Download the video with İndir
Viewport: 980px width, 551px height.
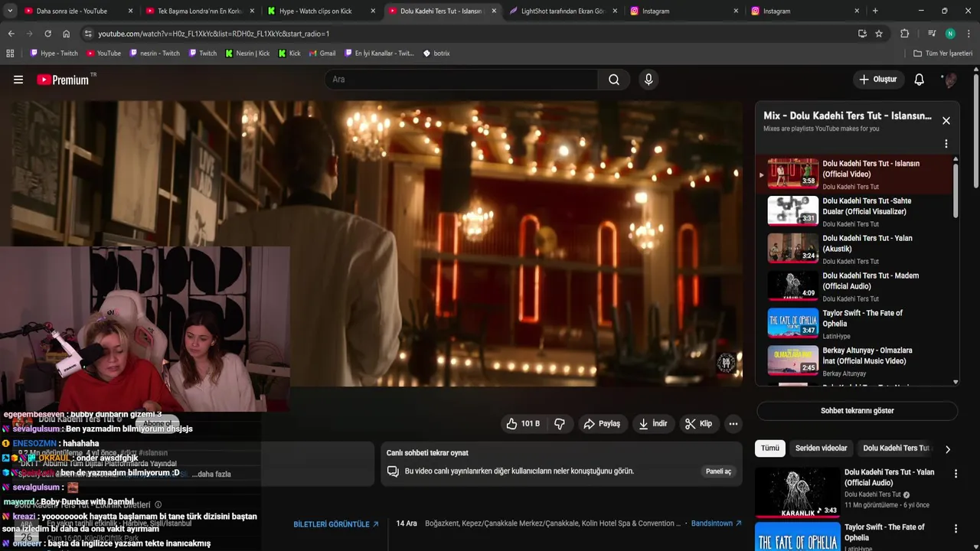coord(653,424)
